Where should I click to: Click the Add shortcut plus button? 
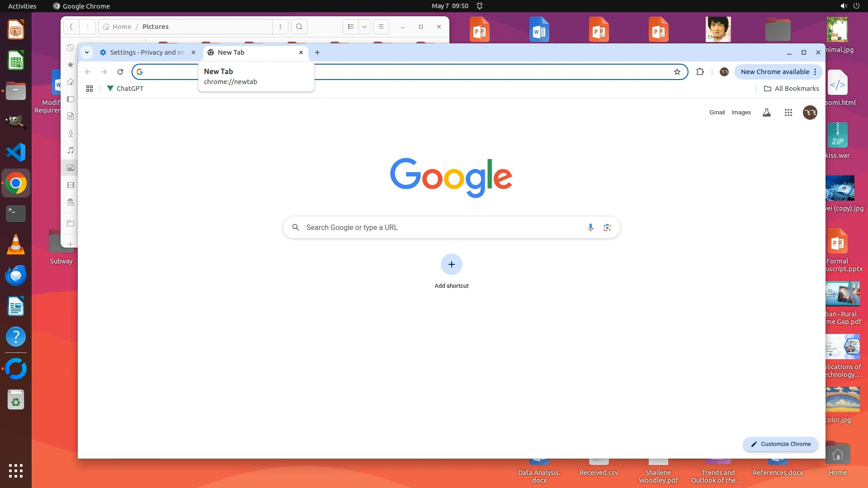[451, 264]
